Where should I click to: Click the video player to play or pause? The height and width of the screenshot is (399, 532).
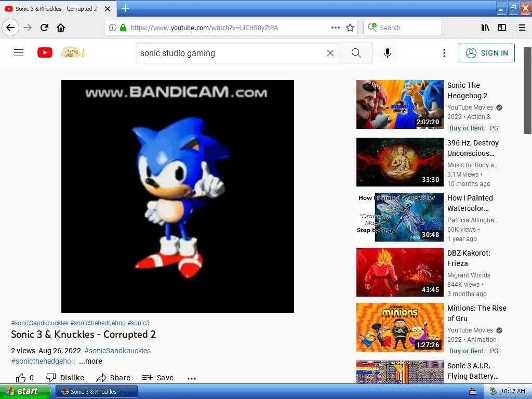click(x=178, y=196)
